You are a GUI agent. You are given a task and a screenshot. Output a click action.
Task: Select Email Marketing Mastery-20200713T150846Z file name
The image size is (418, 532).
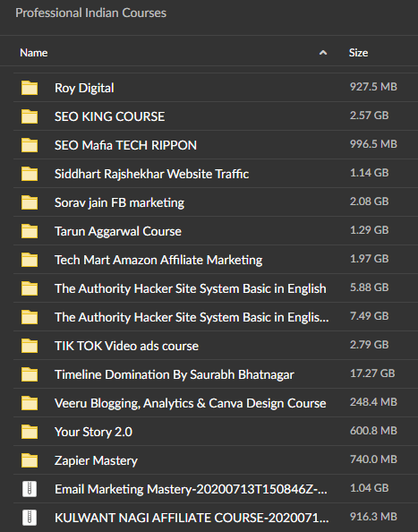pos(191,489)
